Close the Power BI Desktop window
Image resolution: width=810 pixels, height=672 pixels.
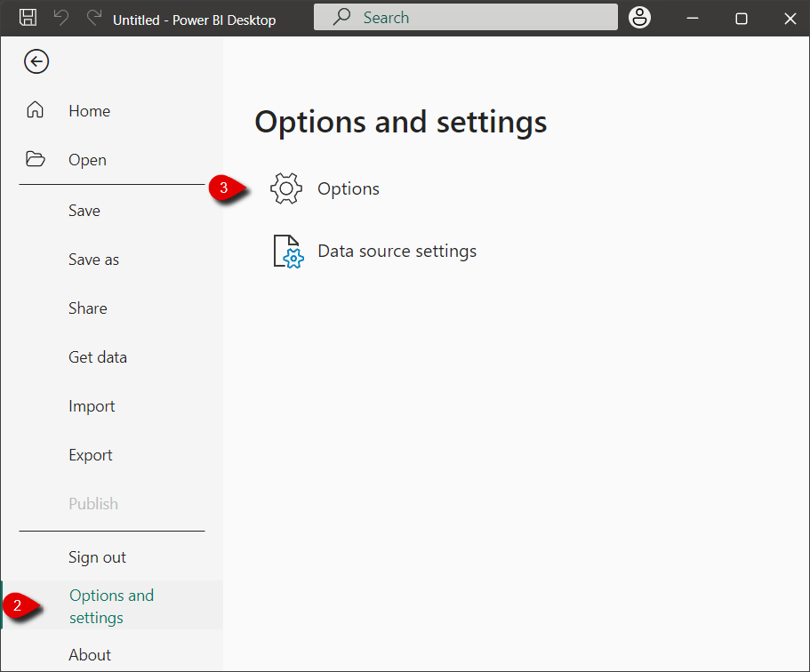(790, 19)
